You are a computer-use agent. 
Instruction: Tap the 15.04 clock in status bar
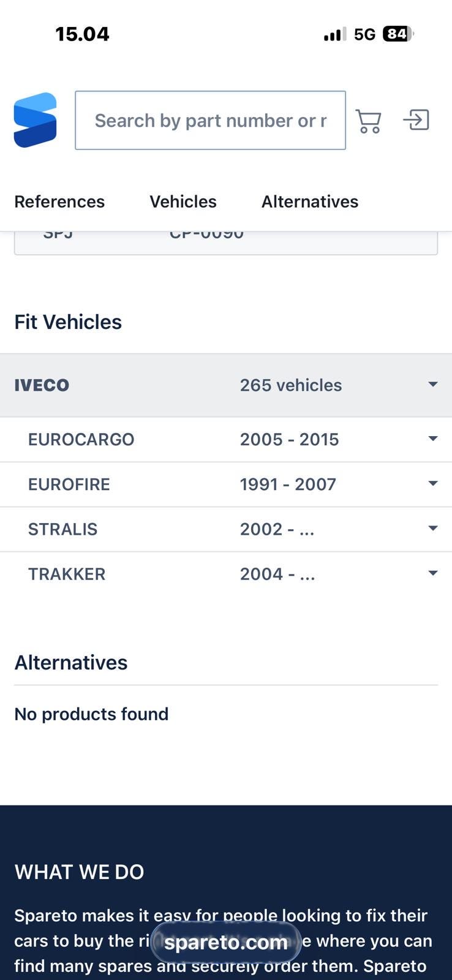(x=82, y=34)
